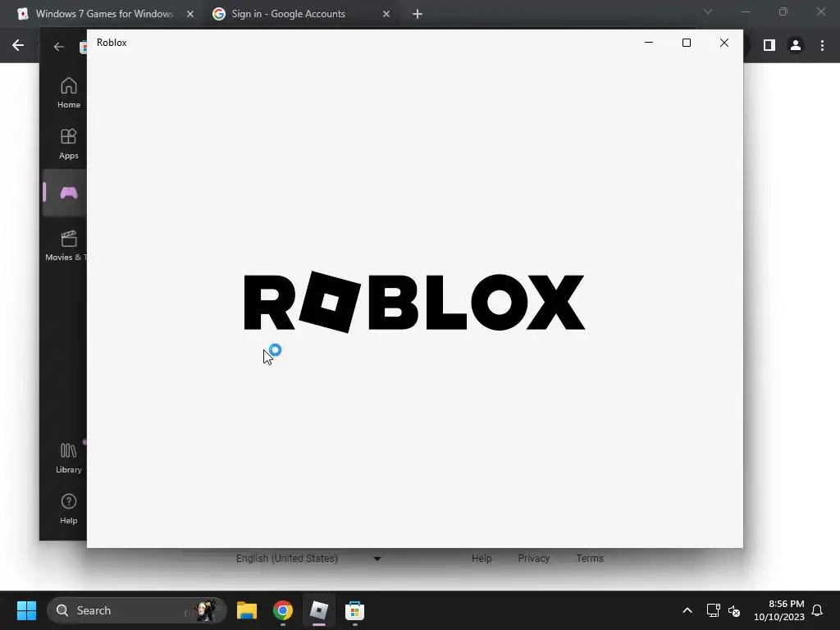Open a new Chrome tab

418,14
